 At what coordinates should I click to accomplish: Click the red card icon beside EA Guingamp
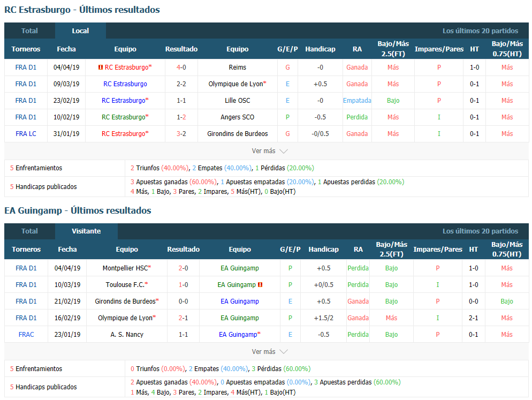point(260,285)
